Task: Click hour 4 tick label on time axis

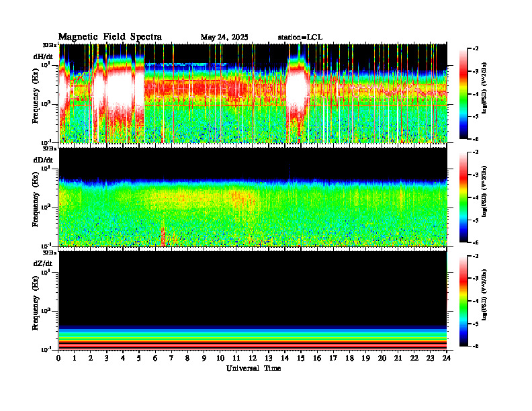Action: coord(123,359)
